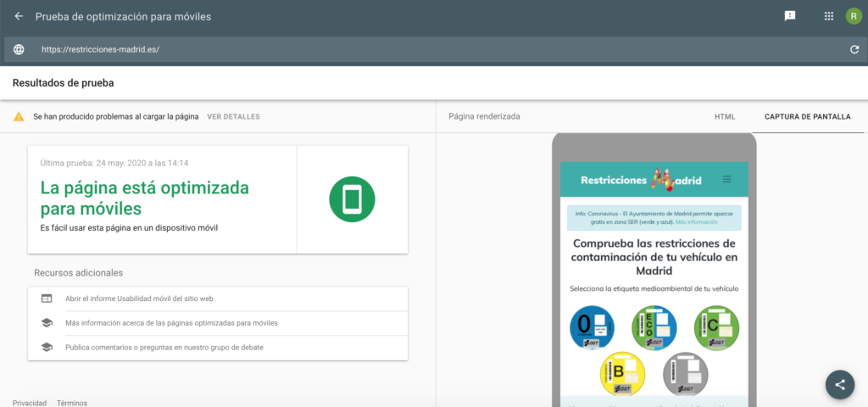Click 'Se han producido problemas' message
This screenshot has height=407, width=868.
[x=115, y=117]
